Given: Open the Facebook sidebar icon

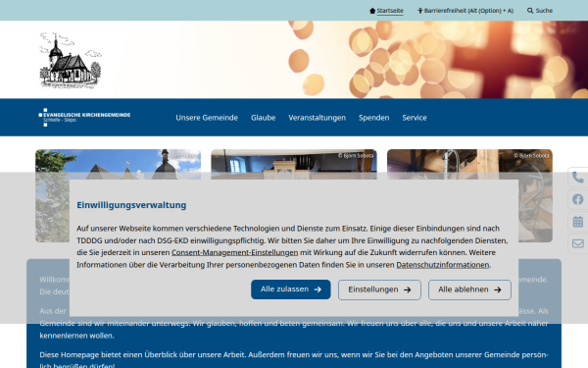Looking at the screenshot, I should 578,199.
